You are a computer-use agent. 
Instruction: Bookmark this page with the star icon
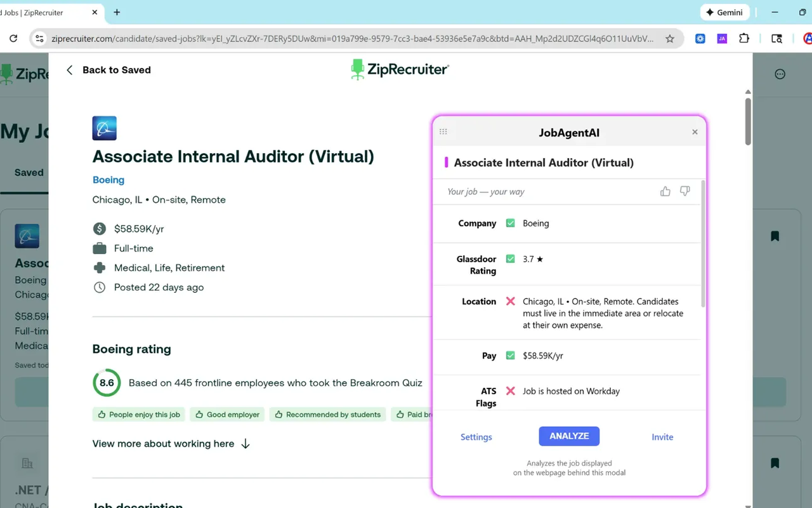[x=670, y=39]
